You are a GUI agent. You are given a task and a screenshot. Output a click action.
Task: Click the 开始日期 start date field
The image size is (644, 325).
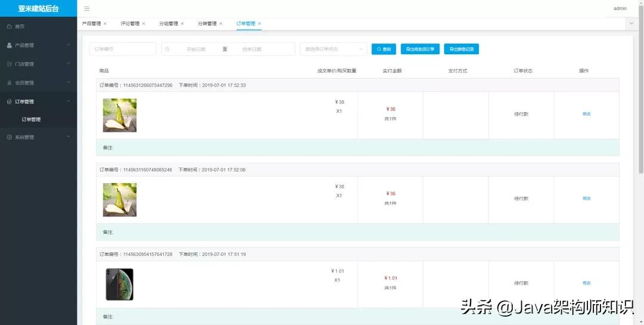pos(196,49)
